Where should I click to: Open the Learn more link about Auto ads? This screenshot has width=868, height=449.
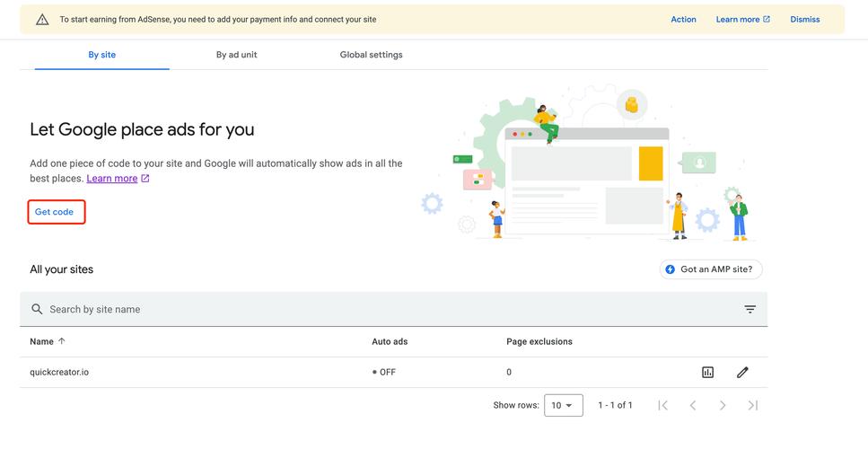(x=118, y=179)
